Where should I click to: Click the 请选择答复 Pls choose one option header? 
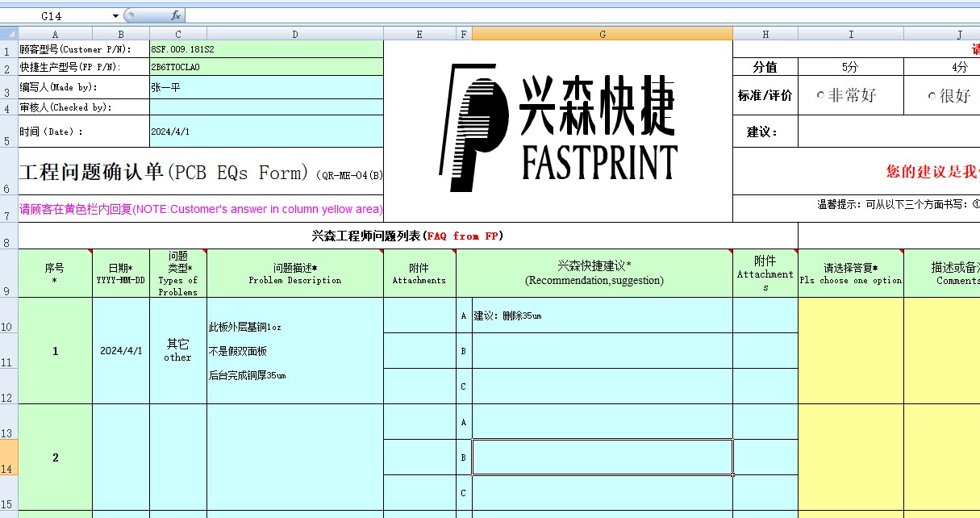pyautogui.click(x=851, y=274)
